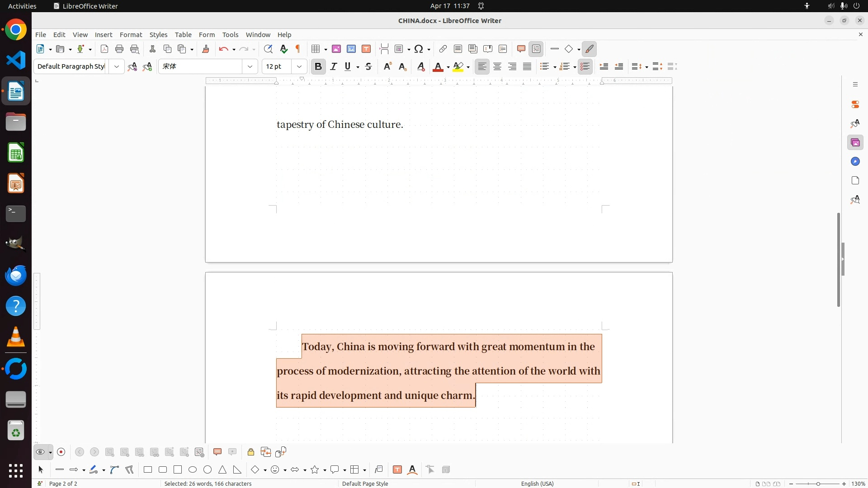868x488 pixels.
Task: Click Default Page Style in status bar
Action: [x=365, y=483]
